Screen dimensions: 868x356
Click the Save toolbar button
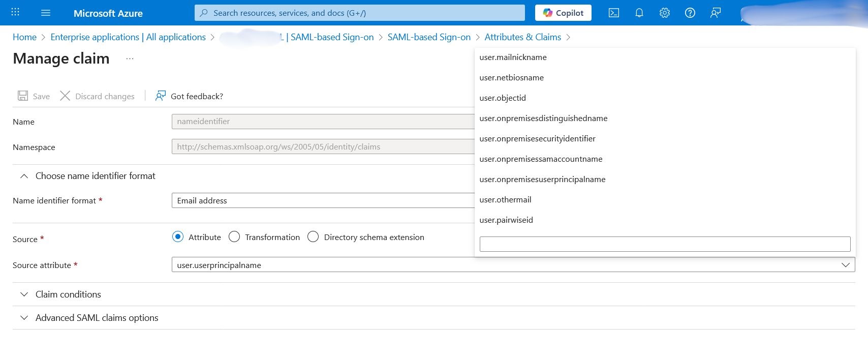[34, 96]
